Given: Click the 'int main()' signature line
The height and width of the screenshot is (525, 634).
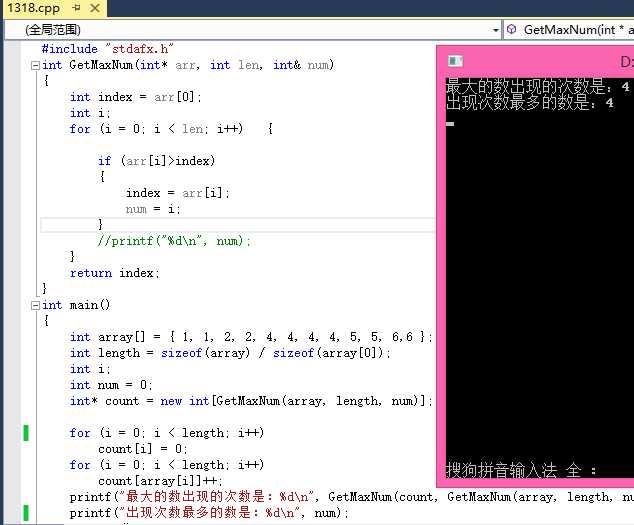Looking at the screenshot, I should coord(76,305).
